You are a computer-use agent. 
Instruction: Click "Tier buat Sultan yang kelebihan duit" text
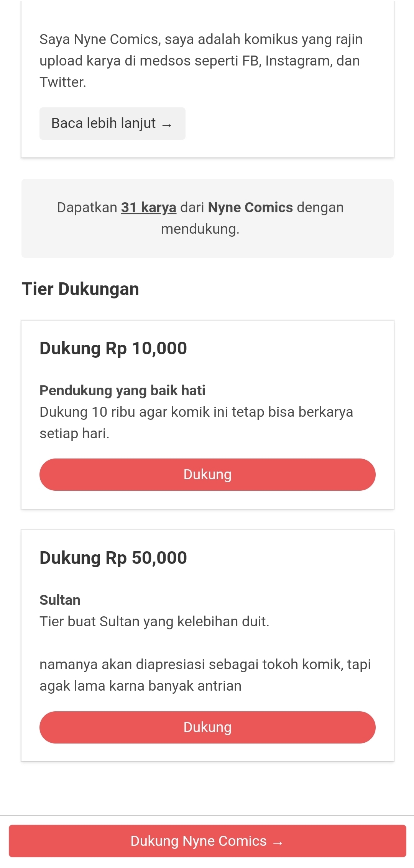[x=154, y=621]
